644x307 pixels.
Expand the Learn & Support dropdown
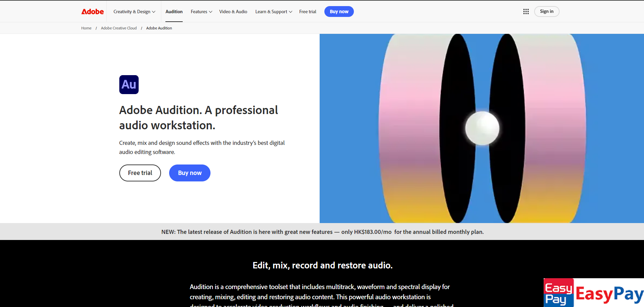click(x=274, y=12)
